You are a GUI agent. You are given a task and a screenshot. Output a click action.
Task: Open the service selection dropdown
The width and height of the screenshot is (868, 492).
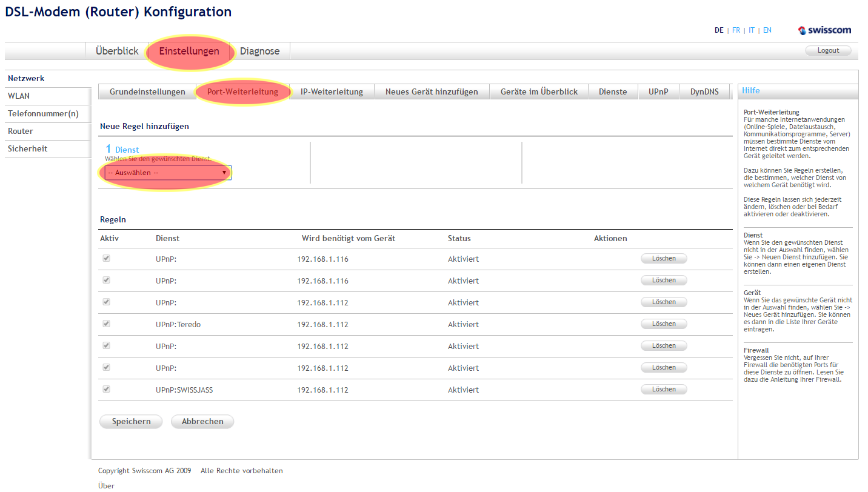[x=167, y=173]
